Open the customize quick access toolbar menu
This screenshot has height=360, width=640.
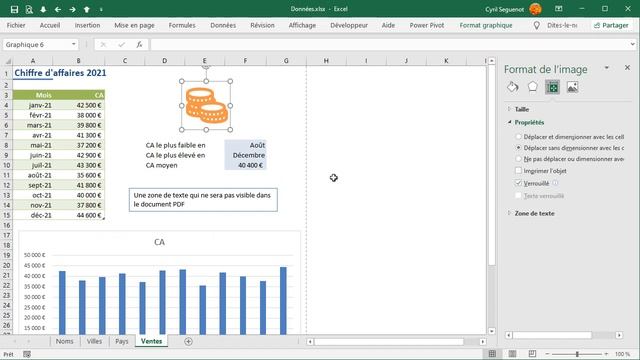click(x=101, y=9)
